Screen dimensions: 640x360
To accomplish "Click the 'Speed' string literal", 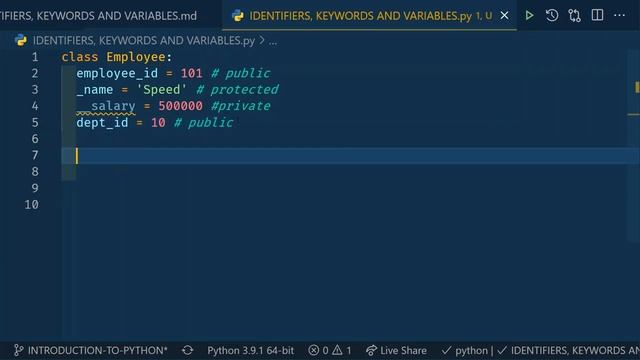I will (161, 89).
